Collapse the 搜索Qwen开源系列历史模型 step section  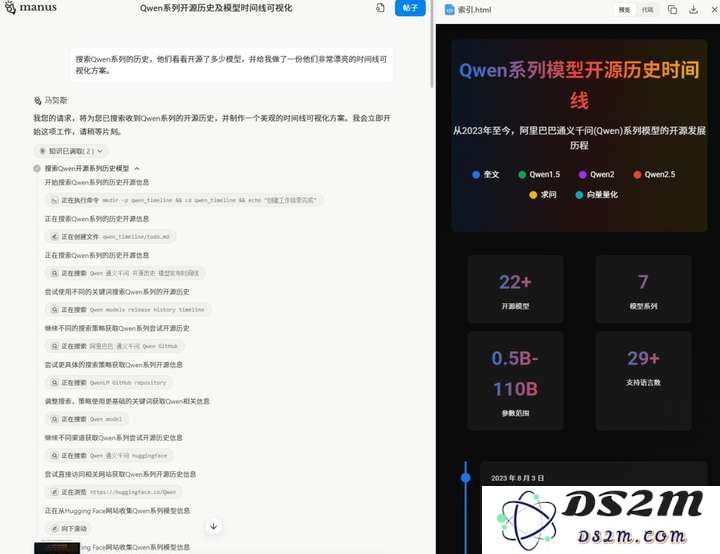point(137,169)
